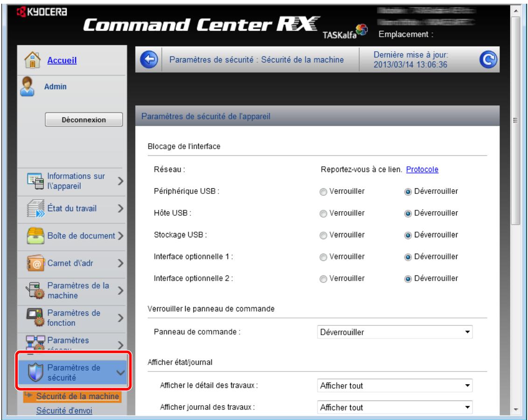Image resolution: width=528 pixels, height=420 pixels.
Task: Open Informations sur l'appareil icon
Action: pos(36,181)
